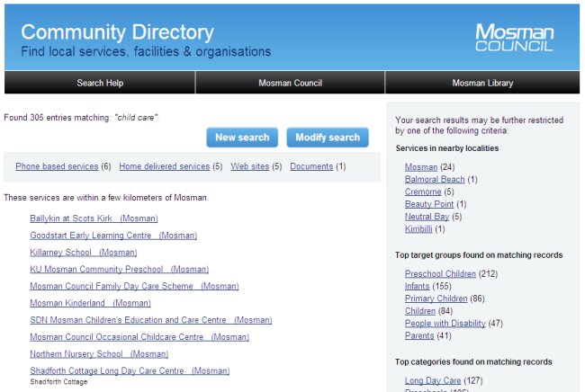
Task: Click the Community Directory heading
Action: pyautogui.click(x=117, y=32)
